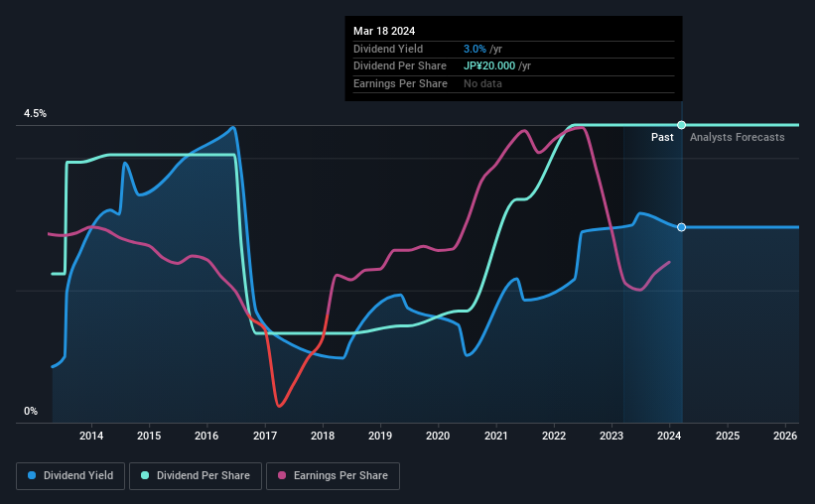This screenshot has width=815, height=504.
Task: Click the Earnings Per Share row label in tooltip
Action: pyautogui.click(x=400, y=83)
